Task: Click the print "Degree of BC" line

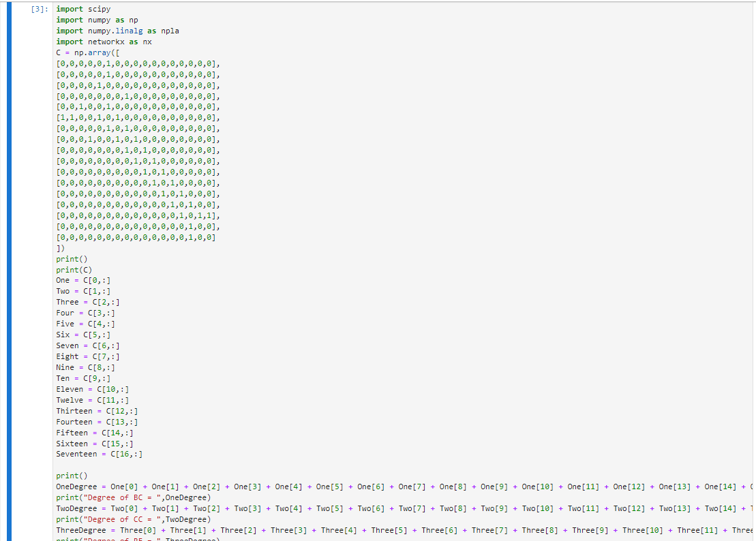Action: [134, 497]
